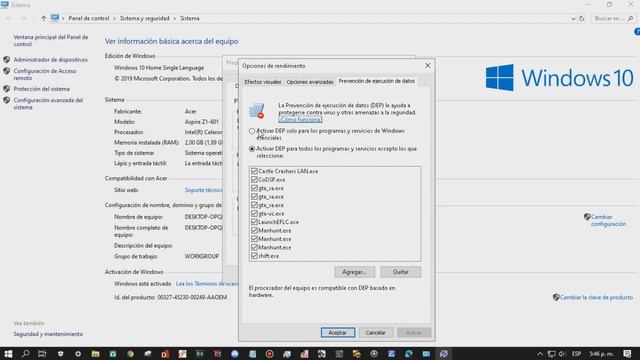640x360 pixels.
Task: Open Ventana principal del Panel de control
Action: click(51, 40)
